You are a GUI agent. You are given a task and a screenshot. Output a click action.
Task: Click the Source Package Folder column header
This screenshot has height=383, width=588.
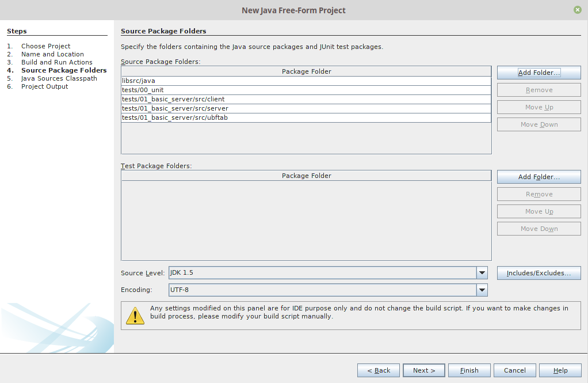(306, 71)
